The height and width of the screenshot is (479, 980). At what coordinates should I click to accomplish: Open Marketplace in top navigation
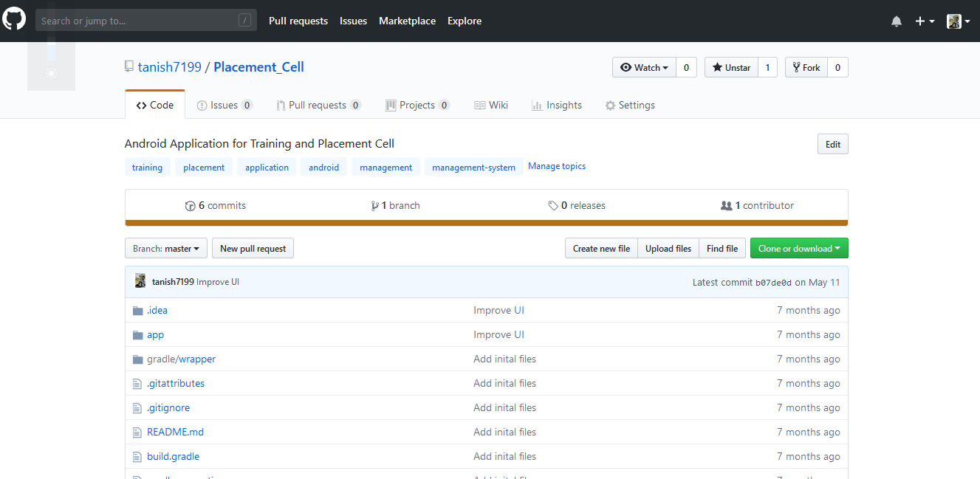(407, 21)
